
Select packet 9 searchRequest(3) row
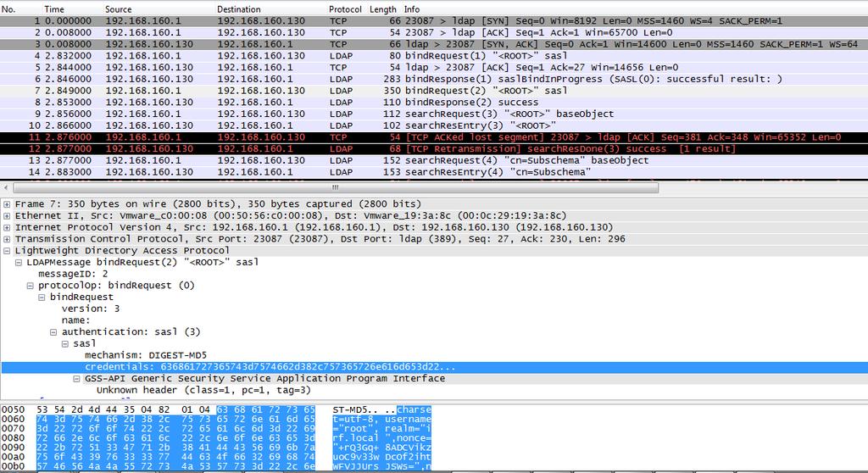click(434, 114)
